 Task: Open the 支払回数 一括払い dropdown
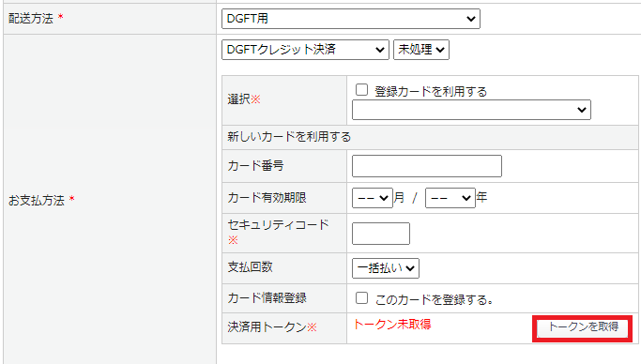386,268
